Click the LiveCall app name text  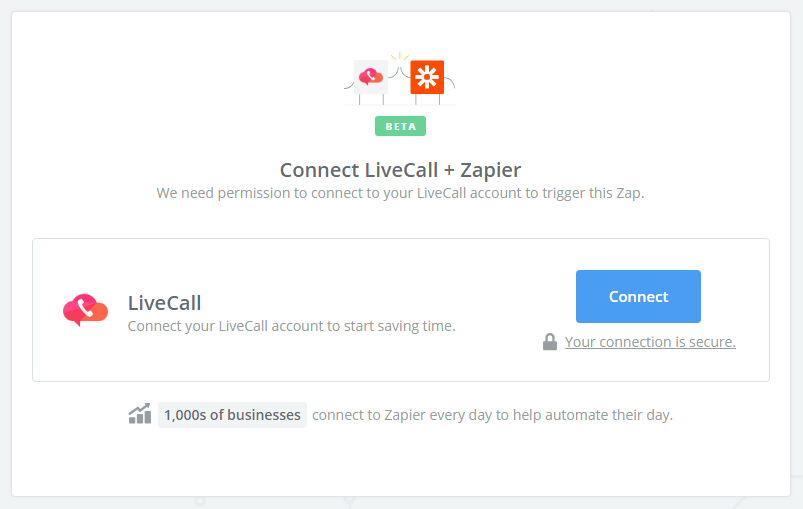point(164,303)
